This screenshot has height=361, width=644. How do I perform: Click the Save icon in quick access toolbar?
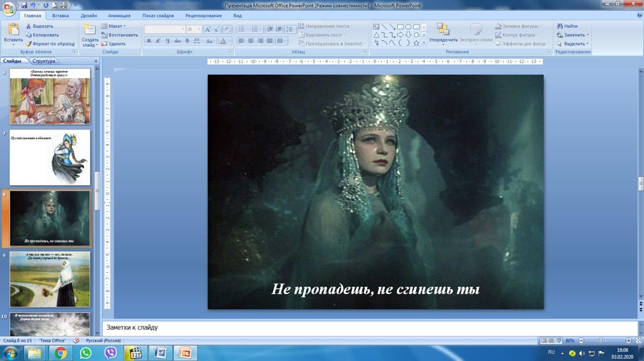coord(24,5)
